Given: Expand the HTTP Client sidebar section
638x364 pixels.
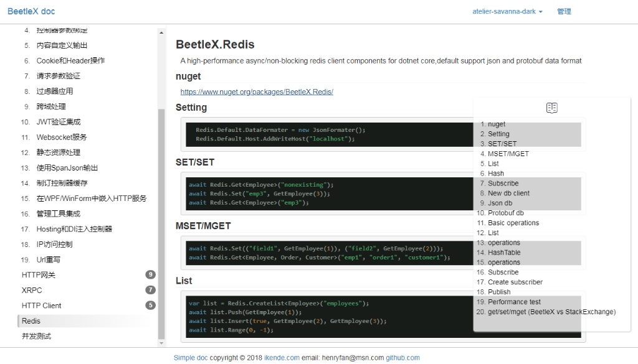Looking at the screenshot, I should tap(42, 306).
